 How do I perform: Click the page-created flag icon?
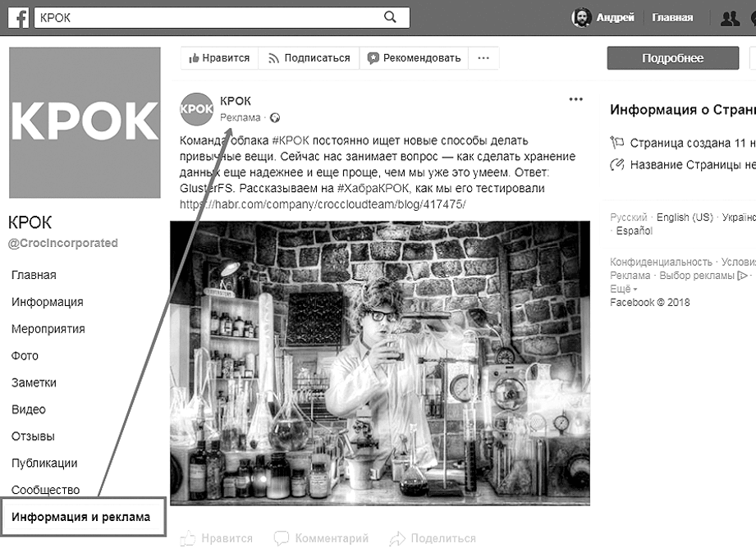tap(616, 143)
